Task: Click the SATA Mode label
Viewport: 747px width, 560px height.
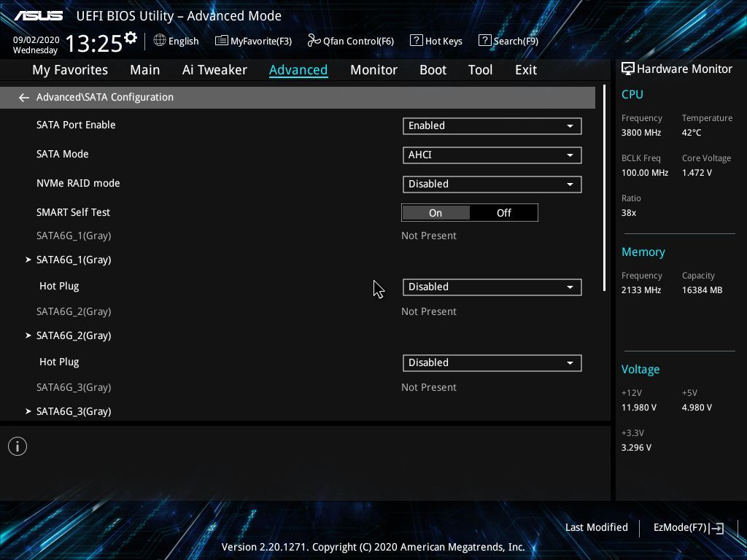Action: 63,155
